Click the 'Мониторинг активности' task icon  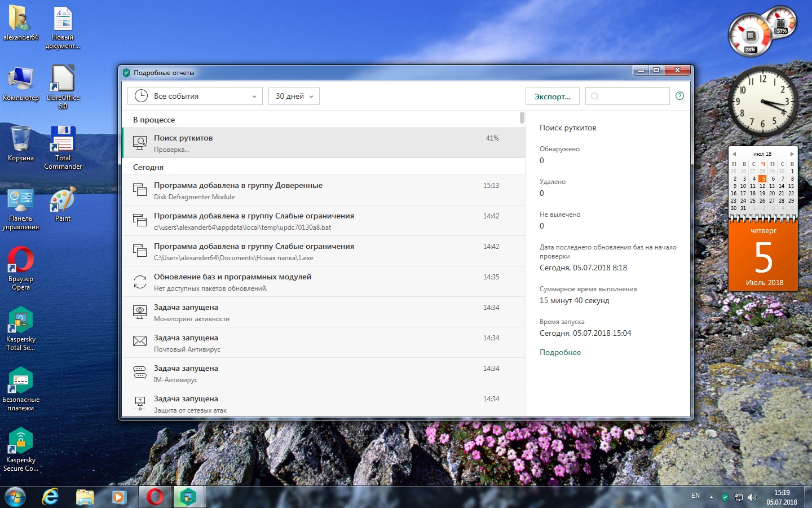click(x=140, y=312)
